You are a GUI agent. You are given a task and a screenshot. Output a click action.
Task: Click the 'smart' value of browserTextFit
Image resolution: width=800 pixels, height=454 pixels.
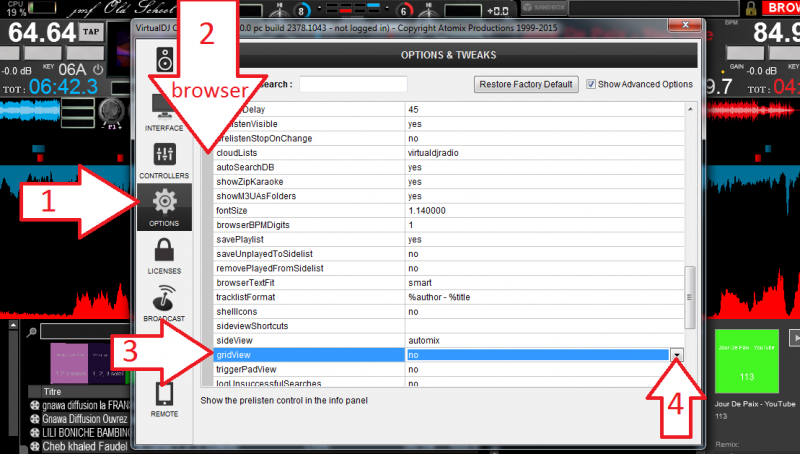(x=420, y=283)
